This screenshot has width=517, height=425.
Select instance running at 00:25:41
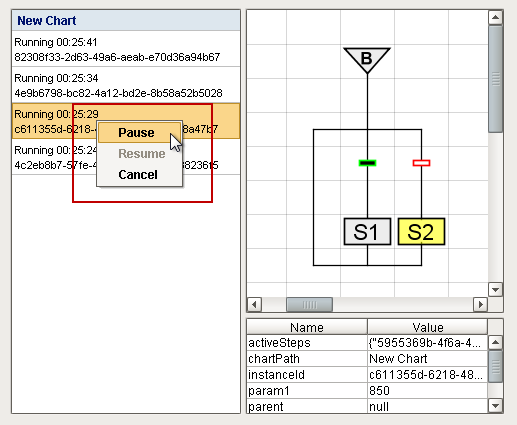coord(126,49)
